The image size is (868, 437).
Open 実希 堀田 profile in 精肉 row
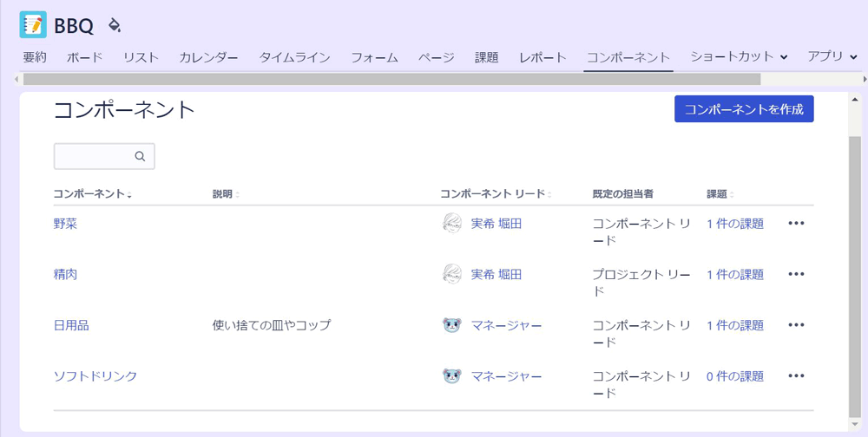(496, 274)
